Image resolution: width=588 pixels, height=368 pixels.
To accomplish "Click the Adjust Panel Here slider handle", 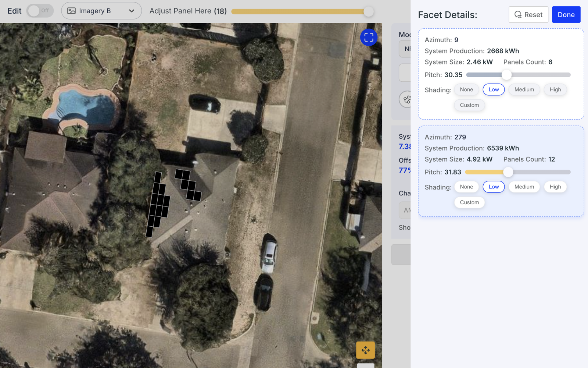I will point(369,11).
